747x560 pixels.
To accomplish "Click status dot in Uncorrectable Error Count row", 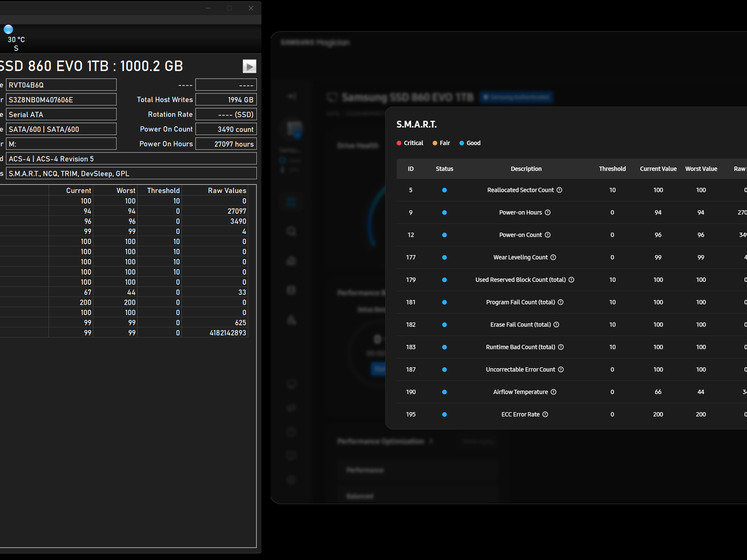I will tap(444, 369).
